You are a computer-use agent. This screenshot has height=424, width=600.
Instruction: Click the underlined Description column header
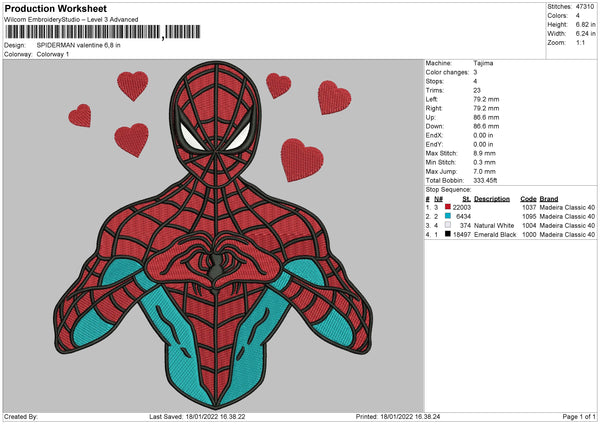click(491, 198)
